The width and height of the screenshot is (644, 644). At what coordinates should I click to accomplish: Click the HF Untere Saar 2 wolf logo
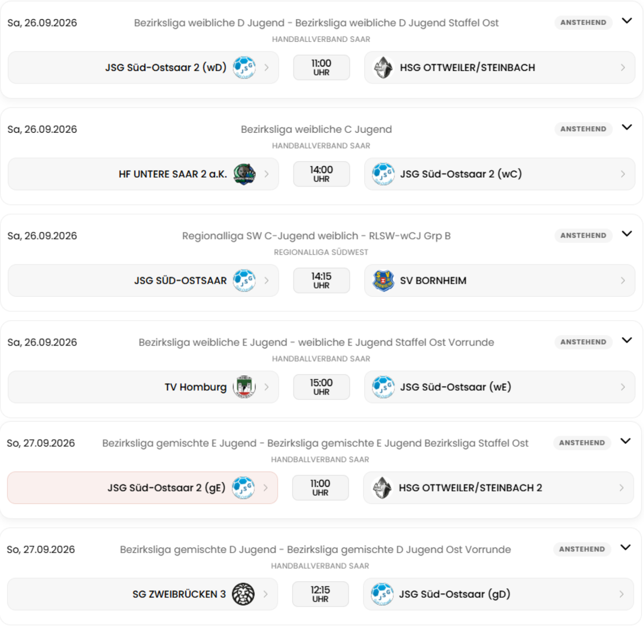pos(244,174)
